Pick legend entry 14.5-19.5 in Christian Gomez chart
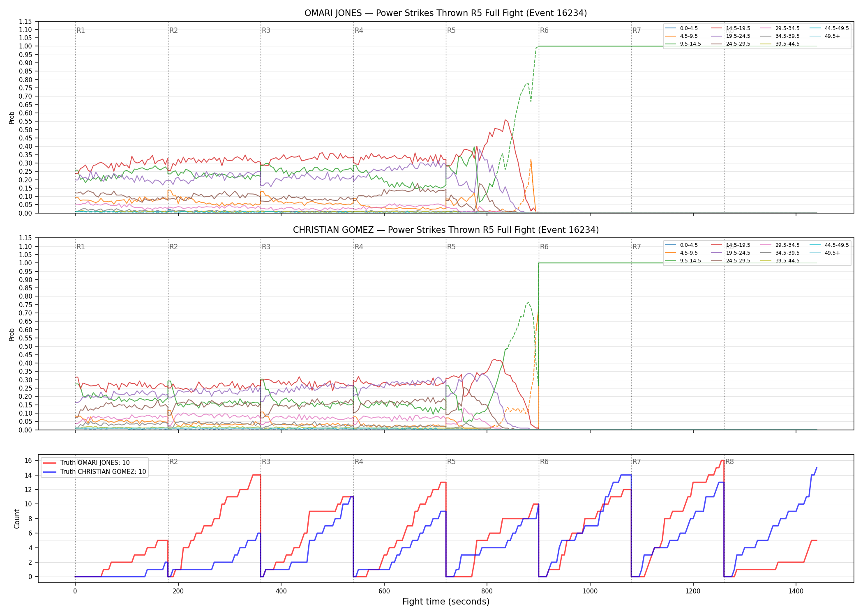The width and height of the screenshot is (863, 616). [x=731, y=245]
